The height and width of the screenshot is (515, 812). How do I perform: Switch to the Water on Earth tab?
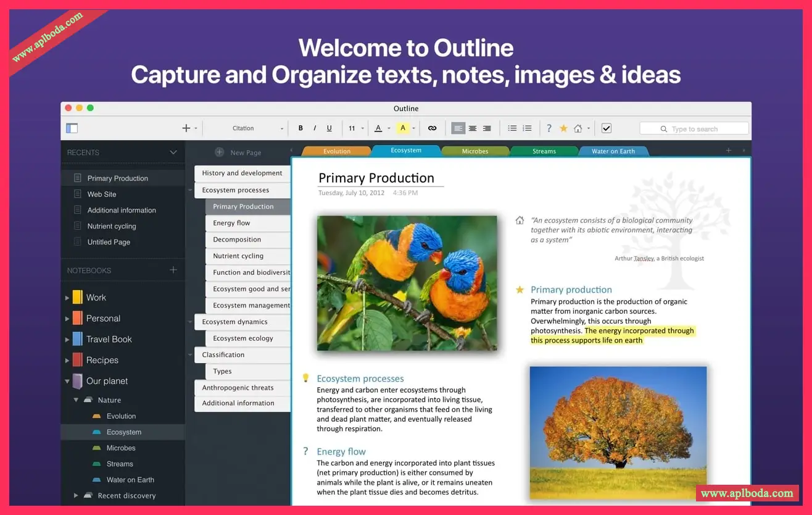[613, 151]
